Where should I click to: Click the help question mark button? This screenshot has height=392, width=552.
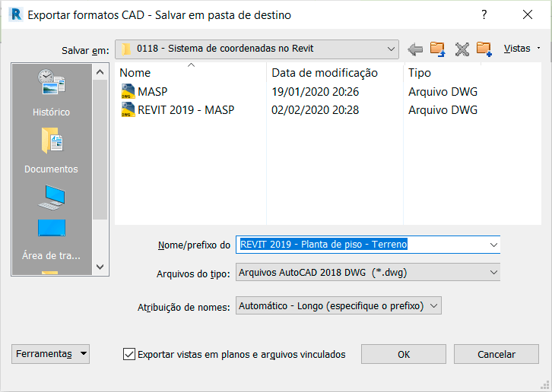[484, 14]
